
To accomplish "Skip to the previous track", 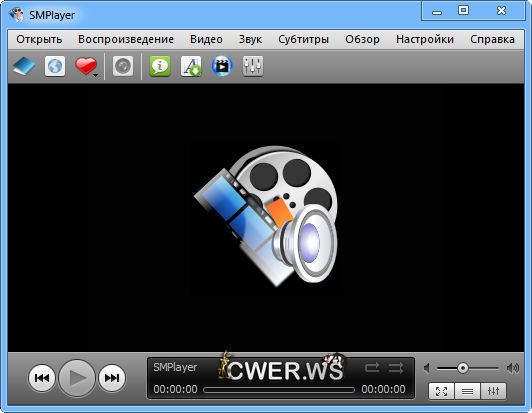I will pos(42,378).
